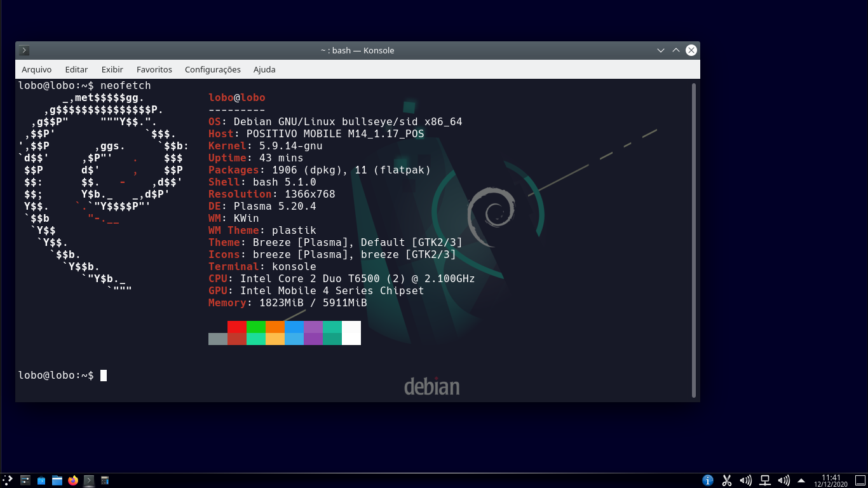
Task: Open the chevron menu in Konsole's title bar
Action: click(661, 50)
